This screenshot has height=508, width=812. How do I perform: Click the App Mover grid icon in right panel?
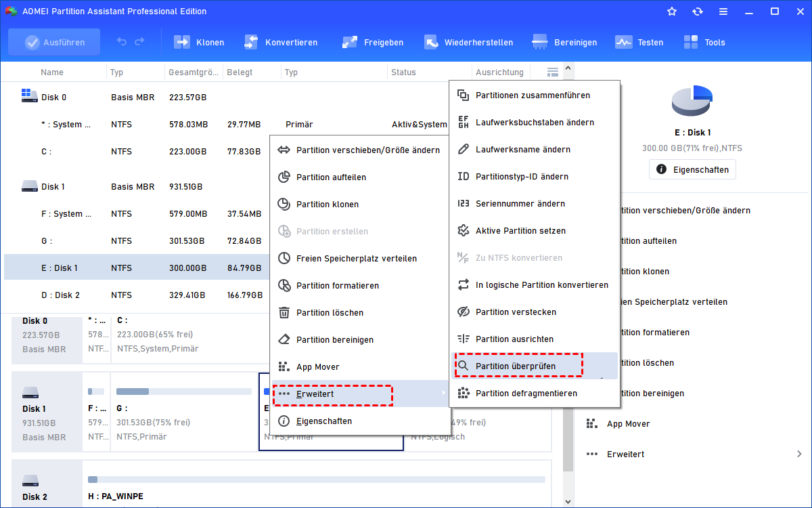point(592,424)
